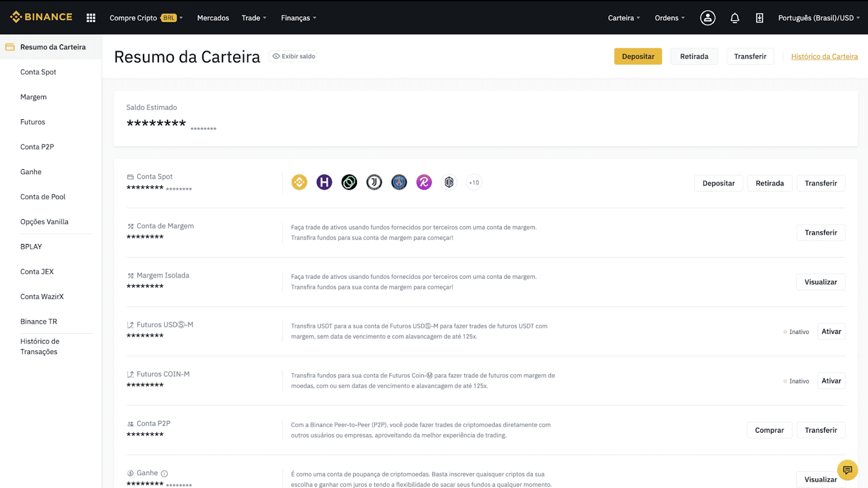Image resolution: width=868 pixels, height=488 pixels.
Task: Click the Binance logo
Action: (41, 17)
